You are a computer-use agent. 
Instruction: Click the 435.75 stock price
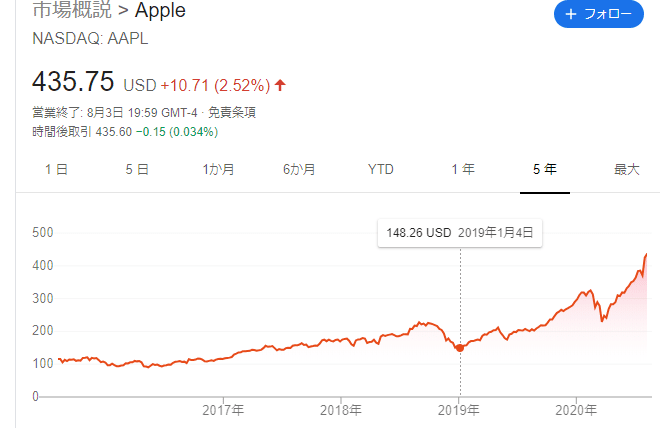[x=75, y=81]
